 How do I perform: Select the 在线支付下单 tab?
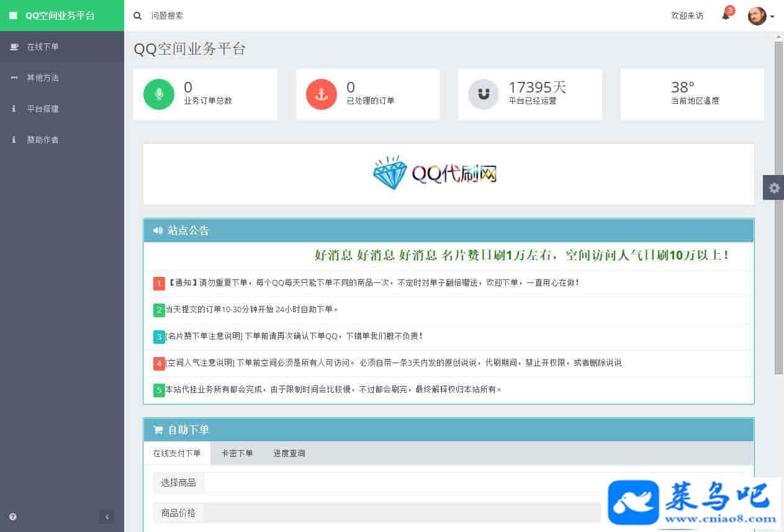click(177, 453)
